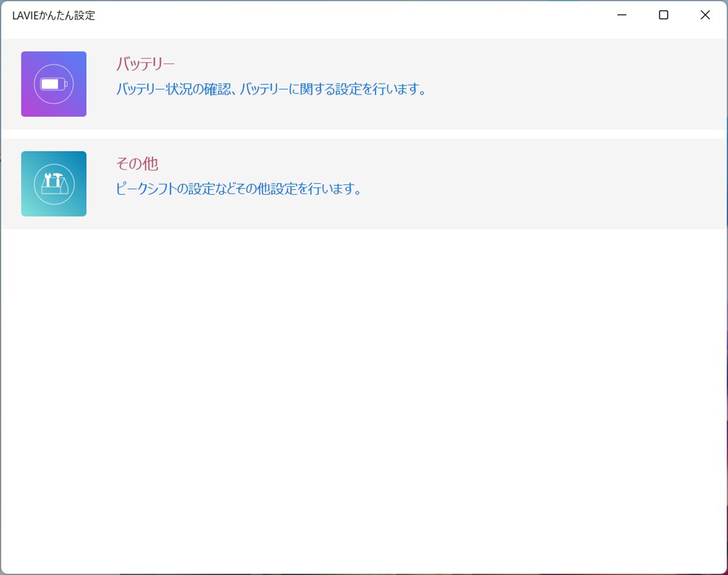Click the LAVIEかんたん設定 window title
The height and width of the screenshot is (575, 728).
pyautogui.click(x=54, y=16)
